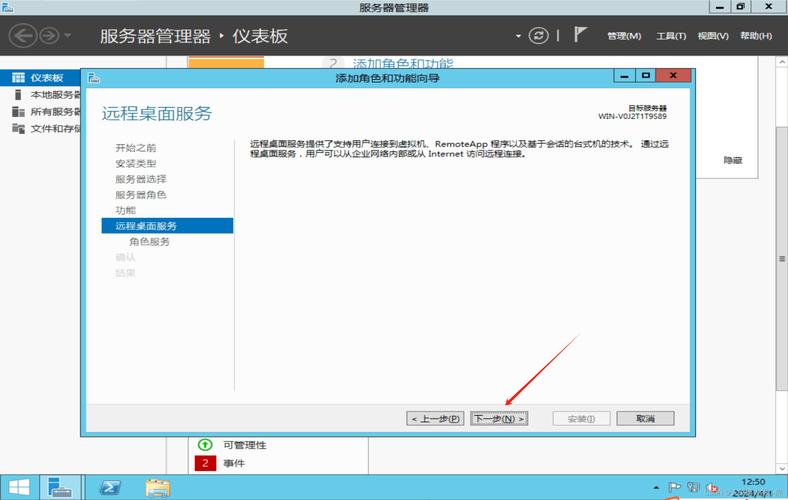Click the wizard title bar icon
The image size is (788, 500).
pos(94,78)
